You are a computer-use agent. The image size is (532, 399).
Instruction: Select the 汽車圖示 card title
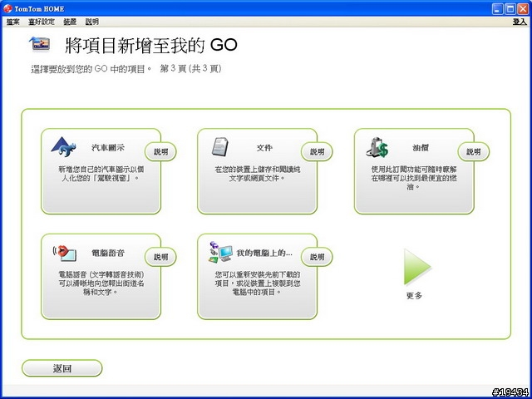pos(108,148)
